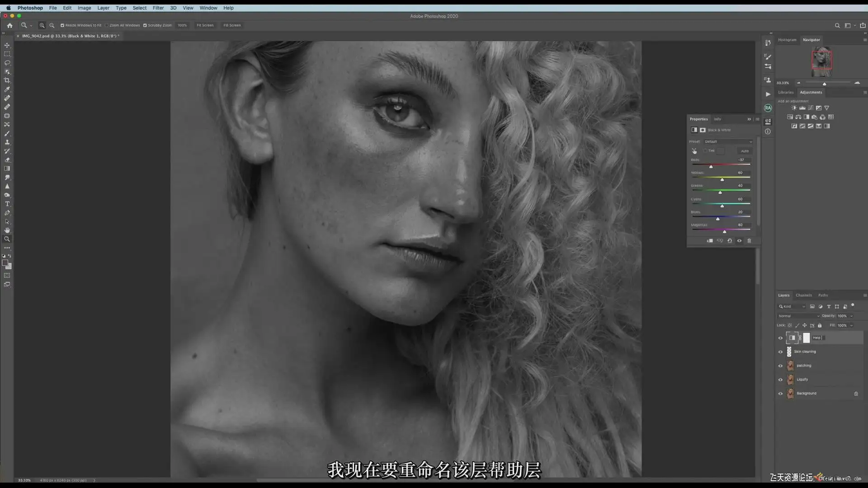Select the Type tool
Screen dimensions: 868x488
pyautogui.click(x=7, y=204)
